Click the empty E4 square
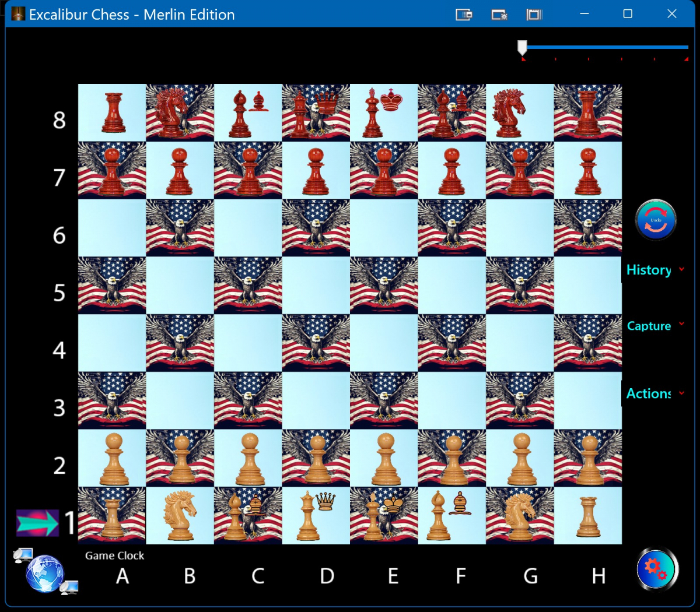This screenshot has width=700, height=612. pos(384,343)
